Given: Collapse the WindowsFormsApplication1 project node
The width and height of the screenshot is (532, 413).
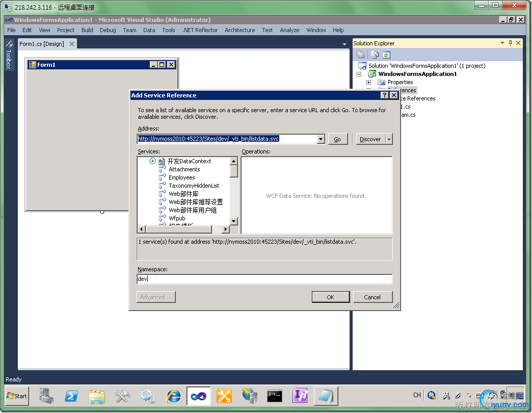Looking at the screenshot, I should 359,74.
